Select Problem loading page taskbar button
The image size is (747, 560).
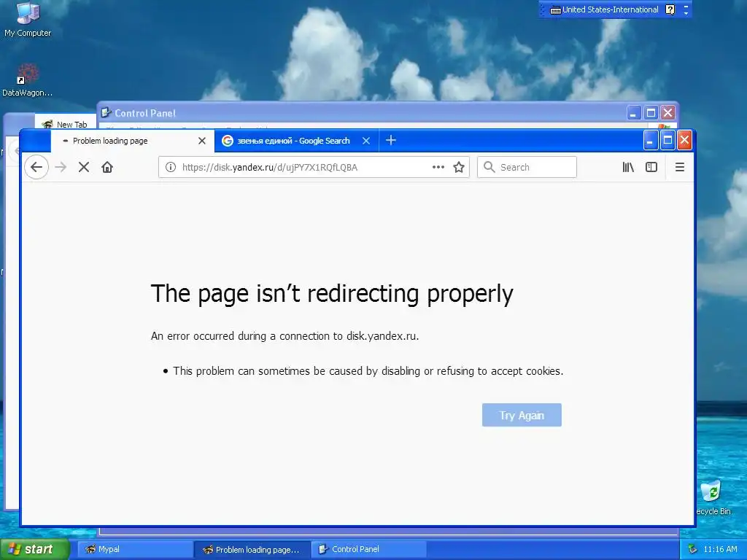point(252,550)
